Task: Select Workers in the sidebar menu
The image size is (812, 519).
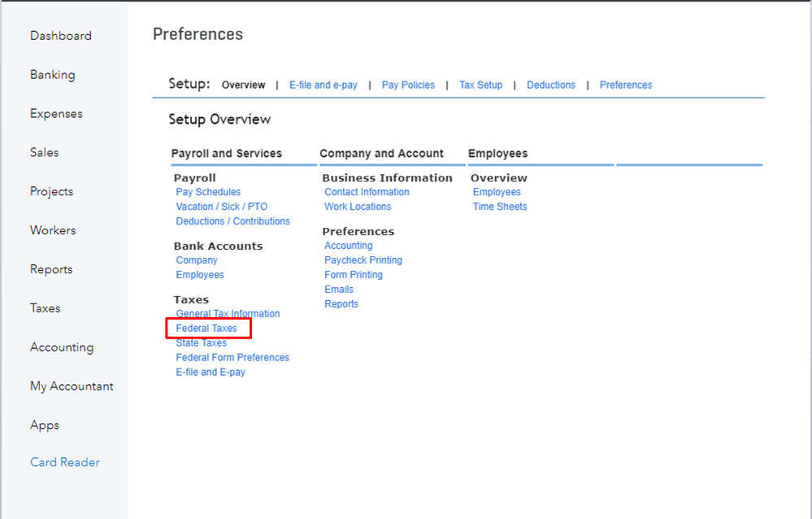Action: click(x=53, y=230)
